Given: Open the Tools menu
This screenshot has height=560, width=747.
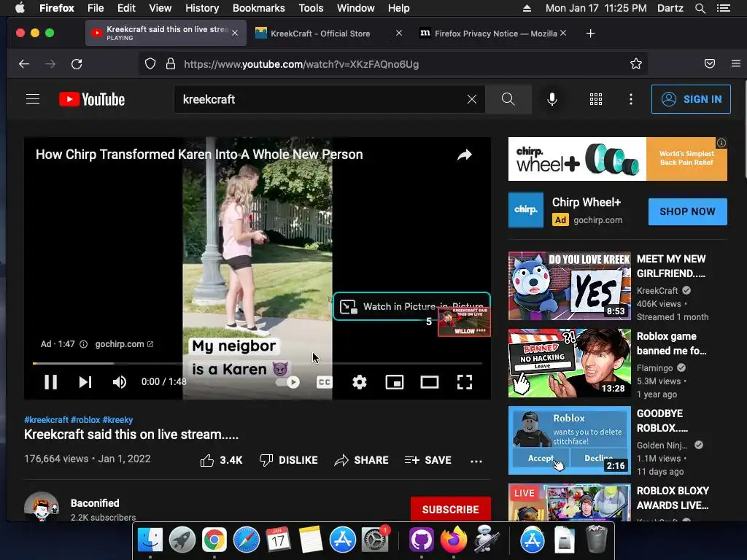Looking at the screenshot, I should 311,8.
